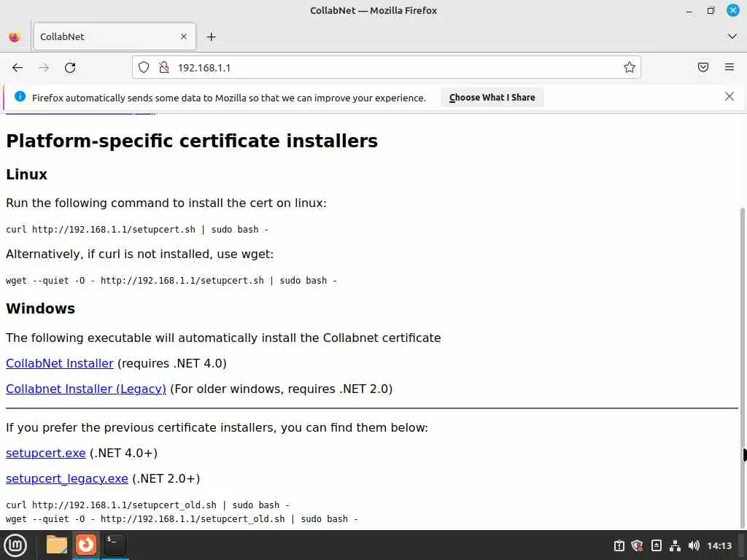Screen dimensions: 747x560
Task: Open the terminal from the taskbar
Action: pyautogui.click(x=115, y=545)
